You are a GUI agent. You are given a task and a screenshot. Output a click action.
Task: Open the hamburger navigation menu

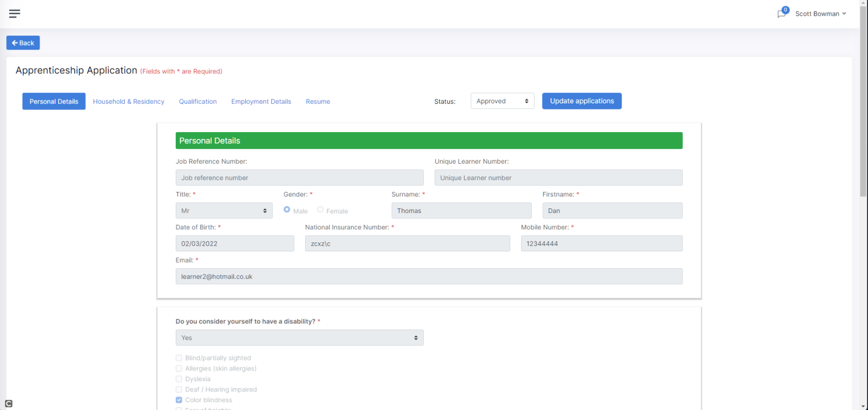[x=14, y=14]
